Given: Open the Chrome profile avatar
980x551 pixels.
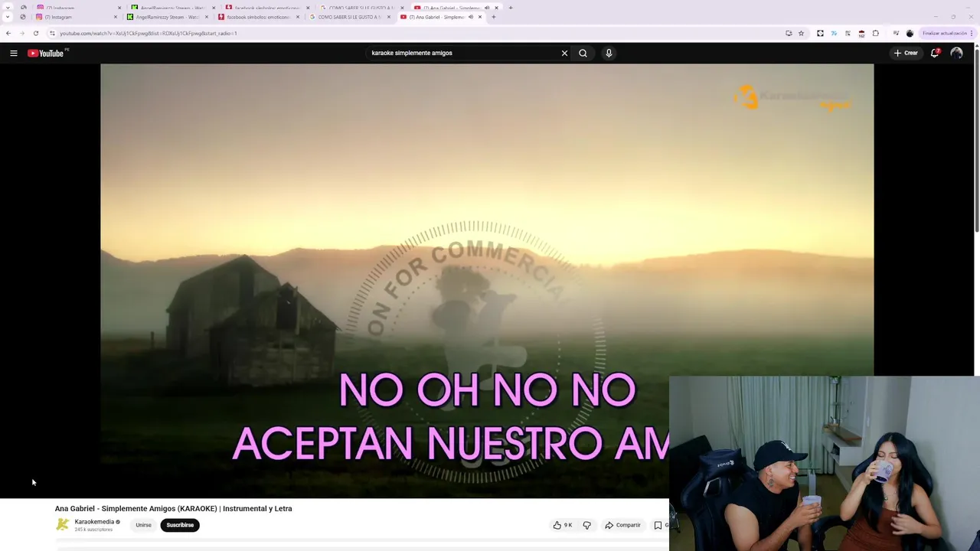Looking at the screenshot, I should point(910,33).
